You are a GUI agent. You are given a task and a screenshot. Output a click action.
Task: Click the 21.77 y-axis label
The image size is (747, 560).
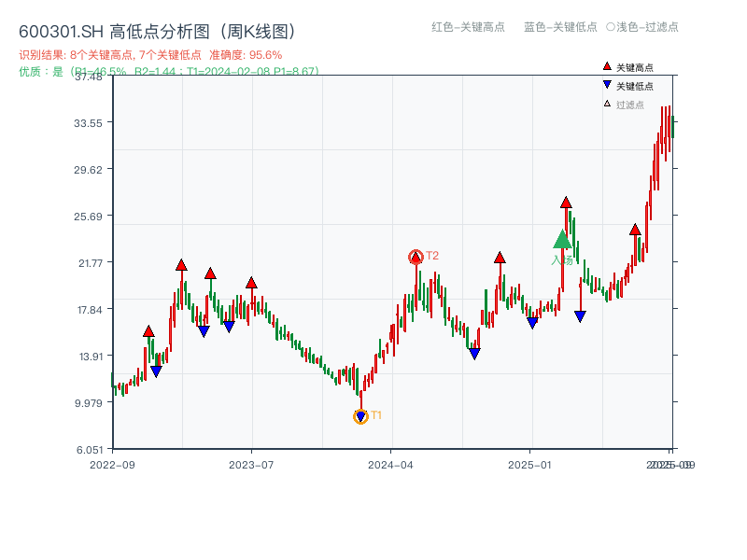pyautogui.click(x=91, y=263)
